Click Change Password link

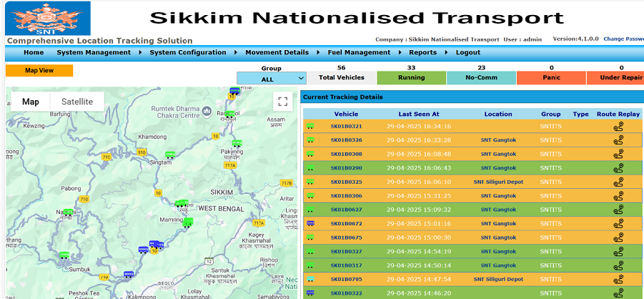point(623,39)
